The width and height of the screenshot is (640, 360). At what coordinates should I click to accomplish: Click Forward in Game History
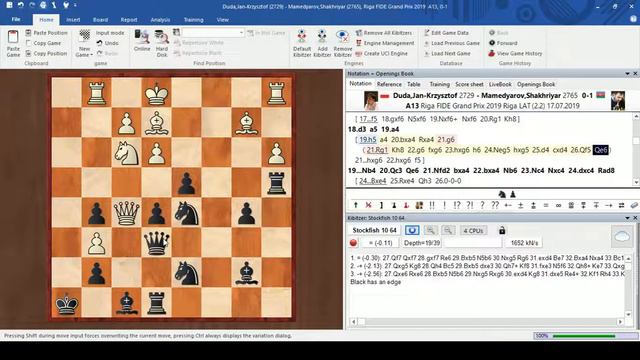503,43
